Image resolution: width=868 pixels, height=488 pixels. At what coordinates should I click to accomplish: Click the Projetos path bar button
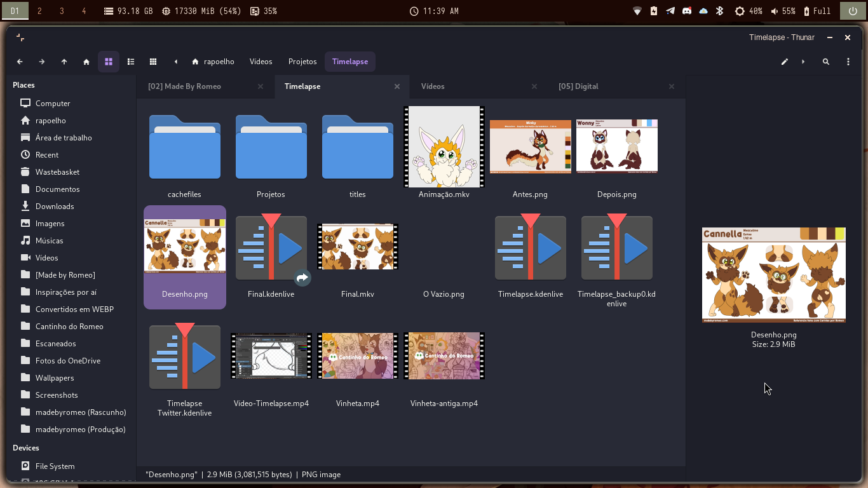pyautogui.click(x=302, y=62)
